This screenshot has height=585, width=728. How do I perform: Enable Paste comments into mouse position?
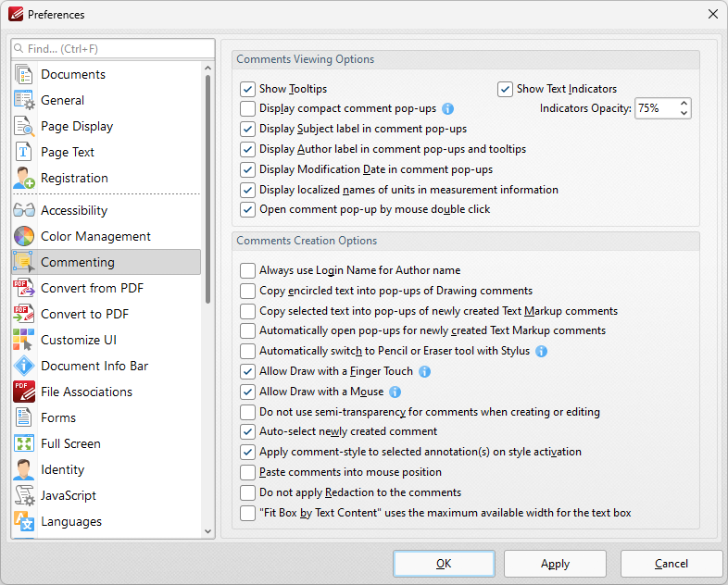247,472
